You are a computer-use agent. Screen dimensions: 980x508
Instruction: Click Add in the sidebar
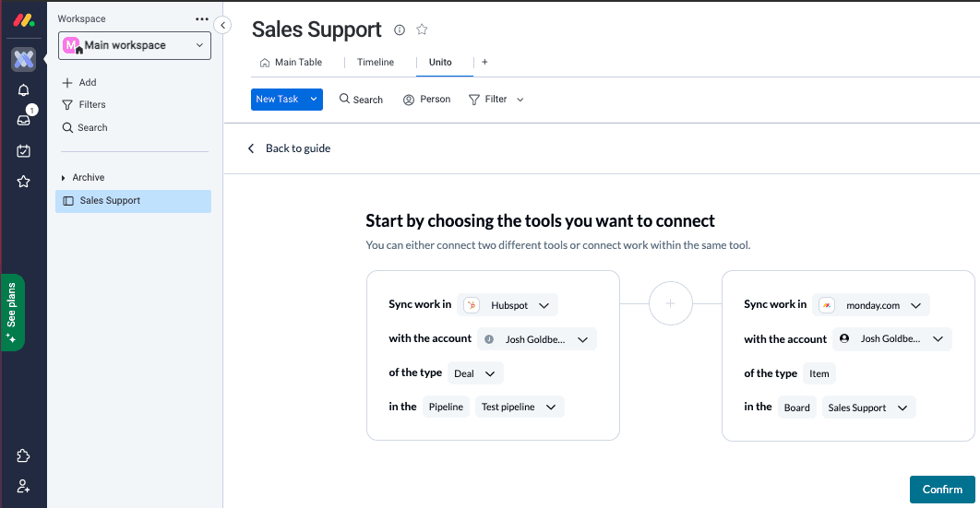79,82
